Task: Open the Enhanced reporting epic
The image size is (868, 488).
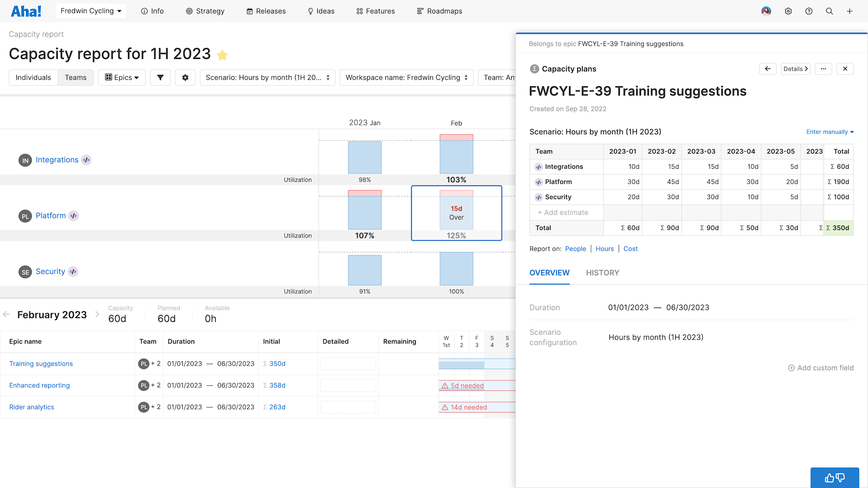Action: pos(39,385)
